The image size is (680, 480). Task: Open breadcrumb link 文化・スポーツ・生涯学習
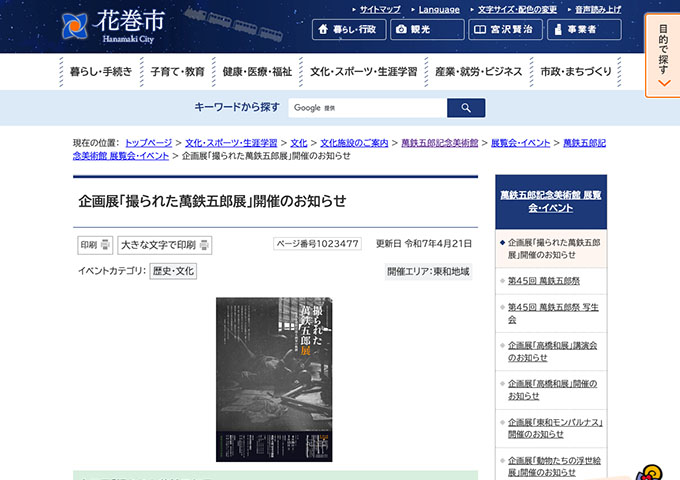tap(231, 143)
